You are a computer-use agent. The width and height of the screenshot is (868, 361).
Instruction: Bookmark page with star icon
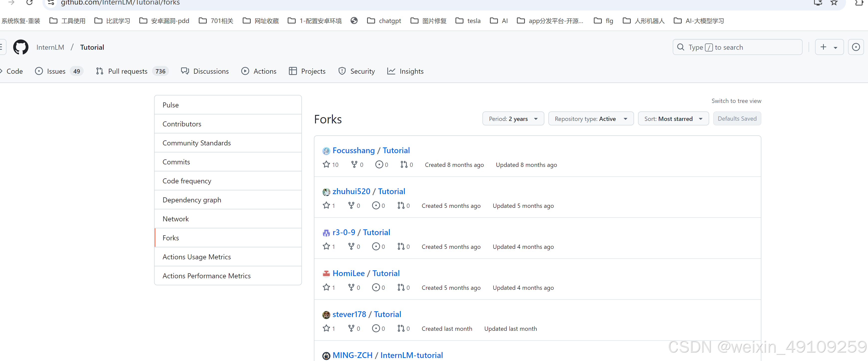(834, 3)
